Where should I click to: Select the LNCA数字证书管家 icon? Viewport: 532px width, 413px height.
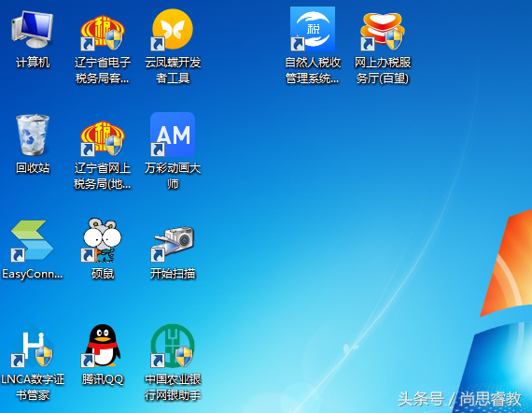(x=33, y=346)
